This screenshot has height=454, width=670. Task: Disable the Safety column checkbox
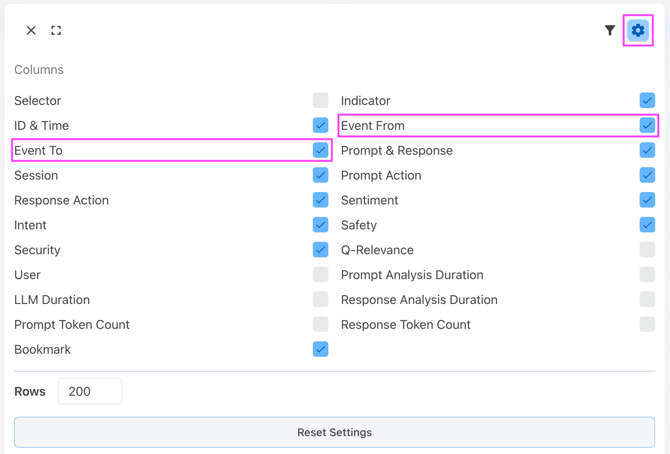[647, 225]
